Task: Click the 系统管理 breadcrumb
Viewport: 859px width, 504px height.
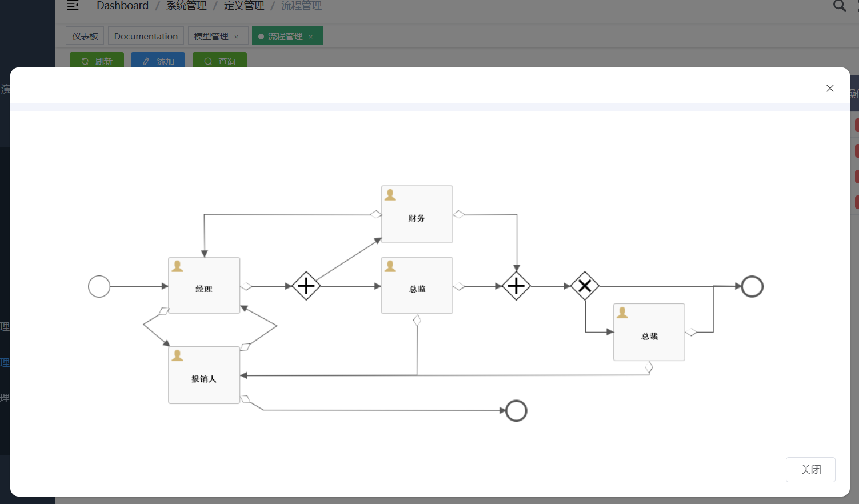Action: click(186, 6)
